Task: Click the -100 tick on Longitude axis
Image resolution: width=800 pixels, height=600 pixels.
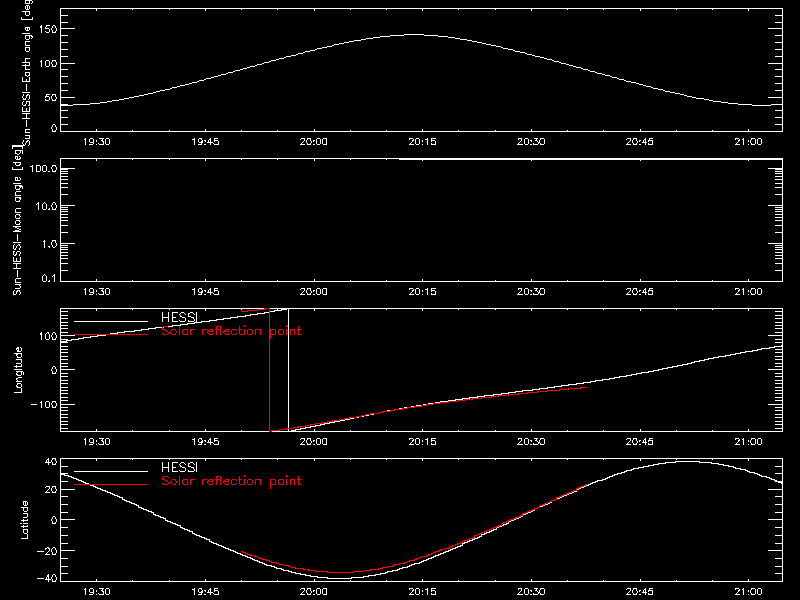Action: [x=44, y=404]
